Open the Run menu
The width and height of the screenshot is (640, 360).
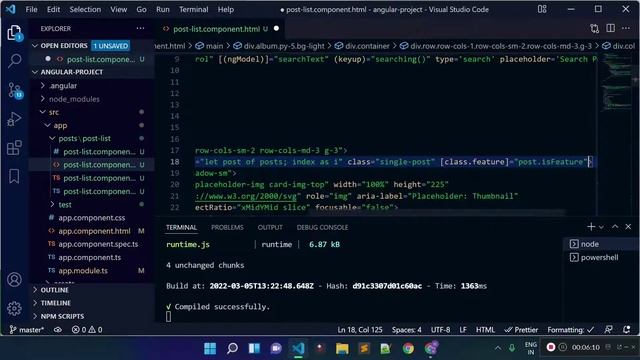tap(162, 9)
